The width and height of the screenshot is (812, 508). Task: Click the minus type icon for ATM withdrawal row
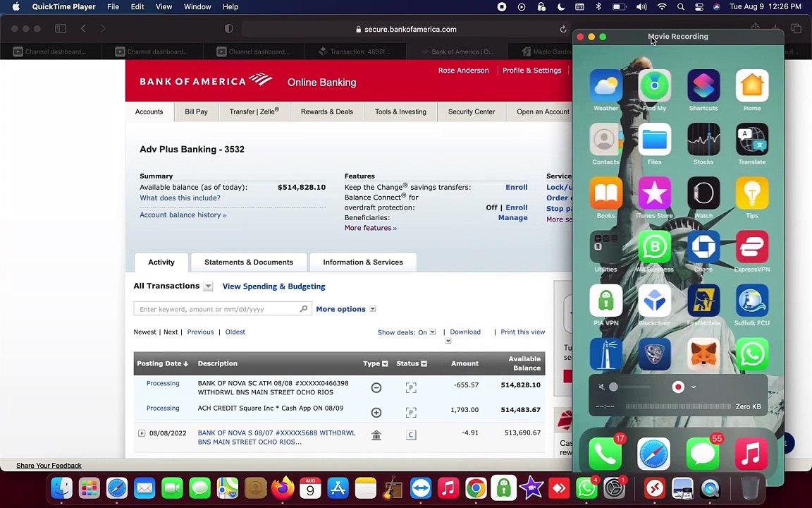tap(376, 388)
